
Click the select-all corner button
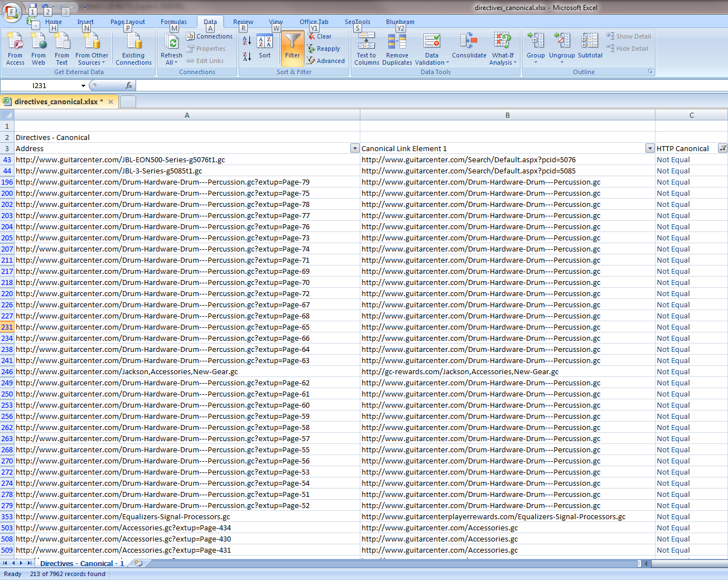[7, 115]
